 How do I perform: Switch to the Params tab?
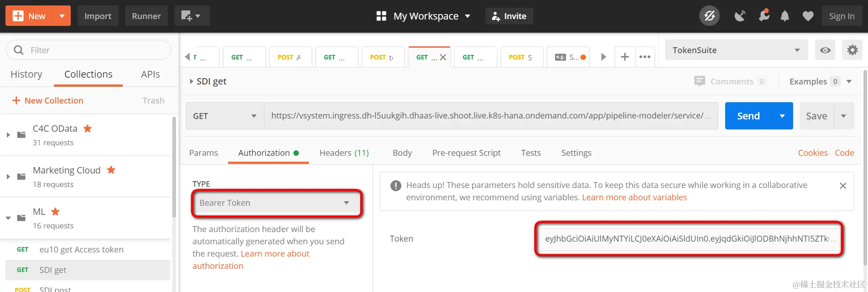coord(204,153)
